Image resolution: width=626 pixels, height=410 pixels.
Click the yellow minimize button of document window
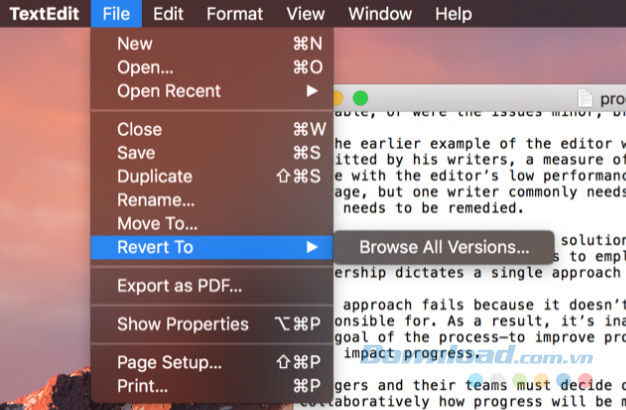click(x=338, y=98)
